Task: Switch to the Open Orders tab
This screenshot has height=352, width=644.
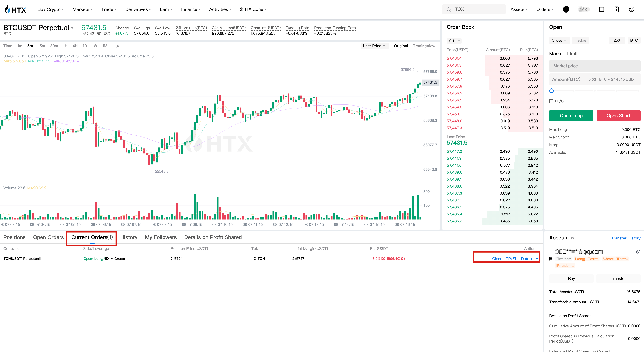Action: click(48, 237)
